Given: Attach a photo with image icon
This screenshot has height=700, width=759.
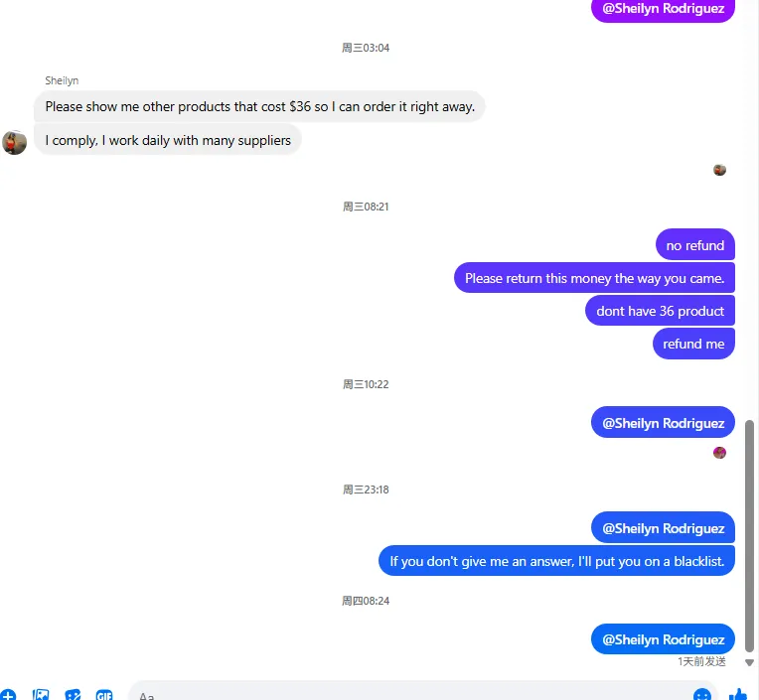Looking at the screenshot, I should point(41,695).
